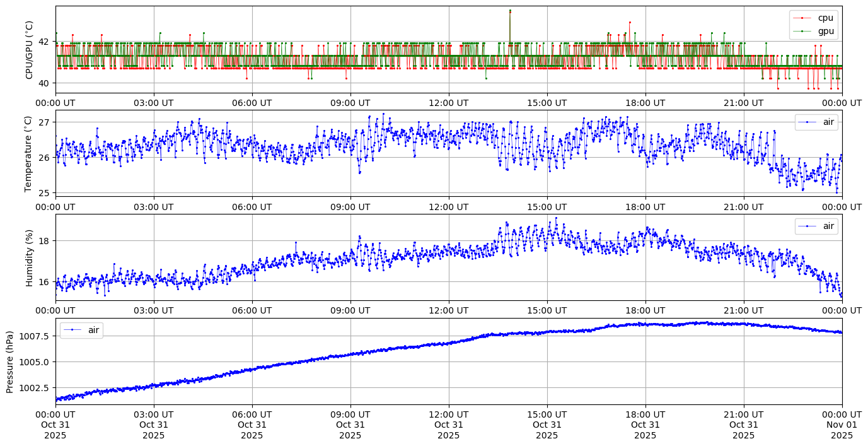This screenshot has width=868, height=446.
Task: Click the Pressure (hPa) y-axis label
Action: point(10,361)
